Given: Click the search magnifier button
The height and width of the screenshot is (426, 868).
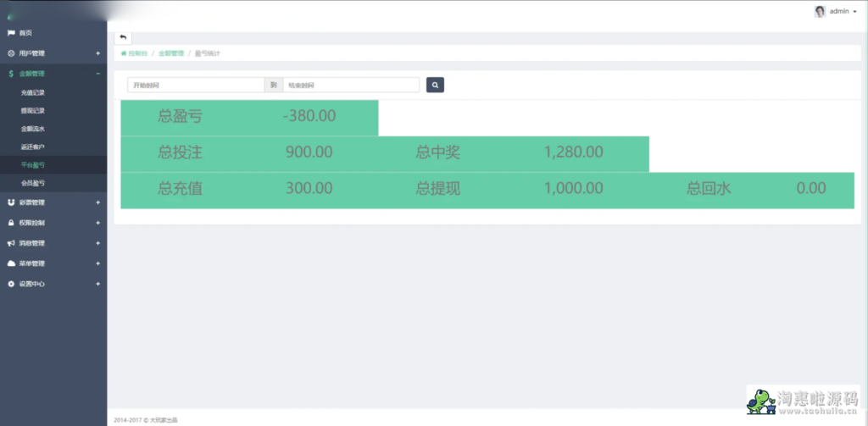Looking at the screenshot, I should 435,86.
